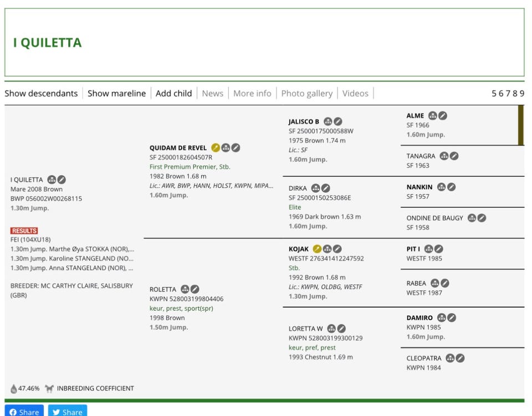Edit the Roletta entry via pencil icon
The width and height of the screenshot is (532, 416).
195,289
